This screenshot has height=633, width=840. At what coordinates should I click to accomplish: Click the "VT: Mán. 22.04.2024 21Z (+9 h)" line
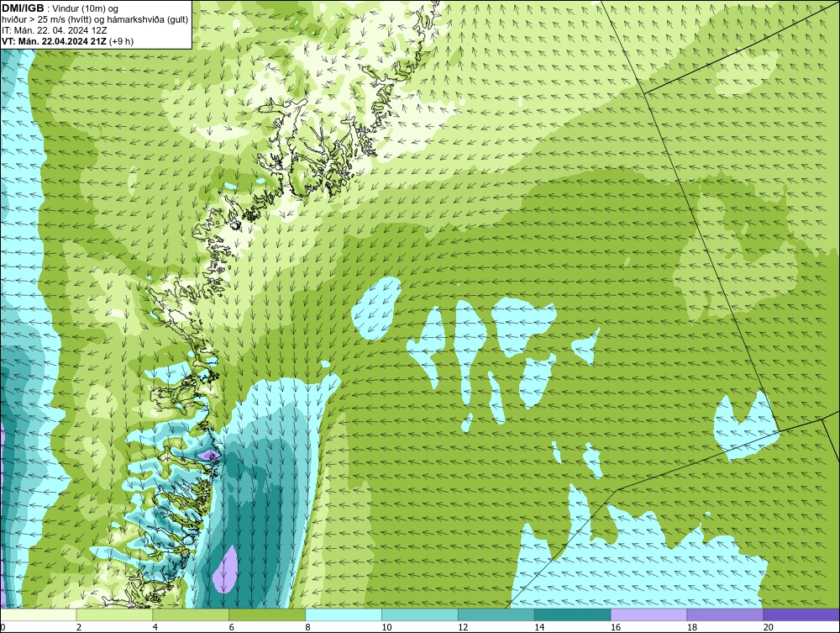coord(68,41)
